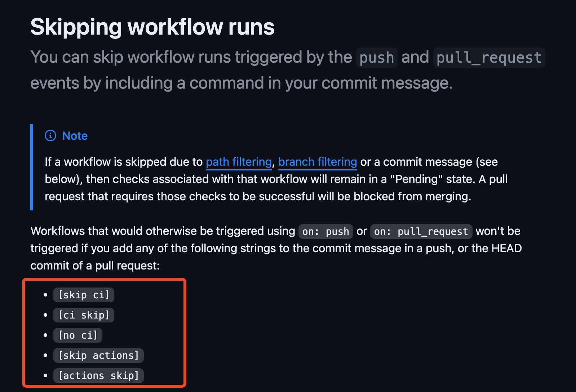Open the path filtering link
The height and width of the screenshot is (392, 576).
coord(239,162)
